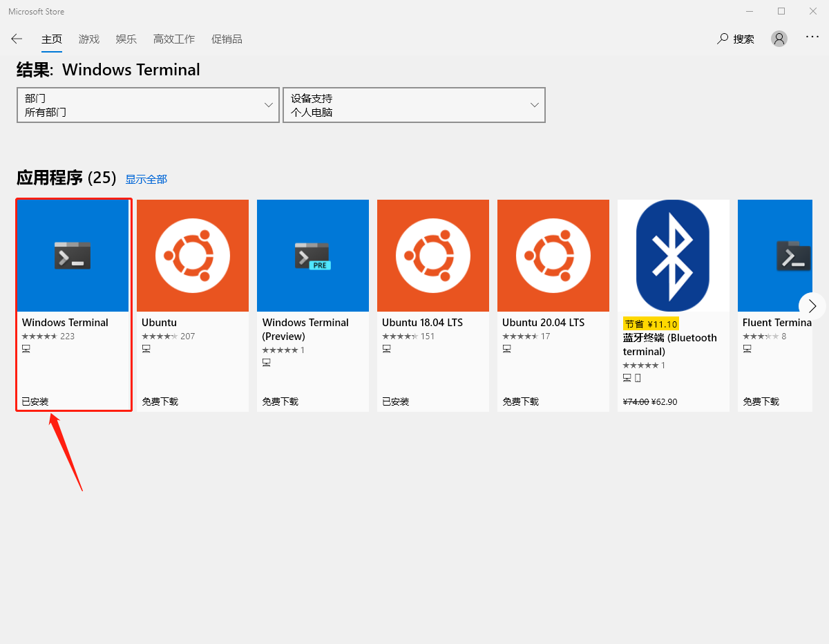Viewport: 829px width, 644px height.
Task: Click the 显示全部 show all link
Action: tap(146, 179)
